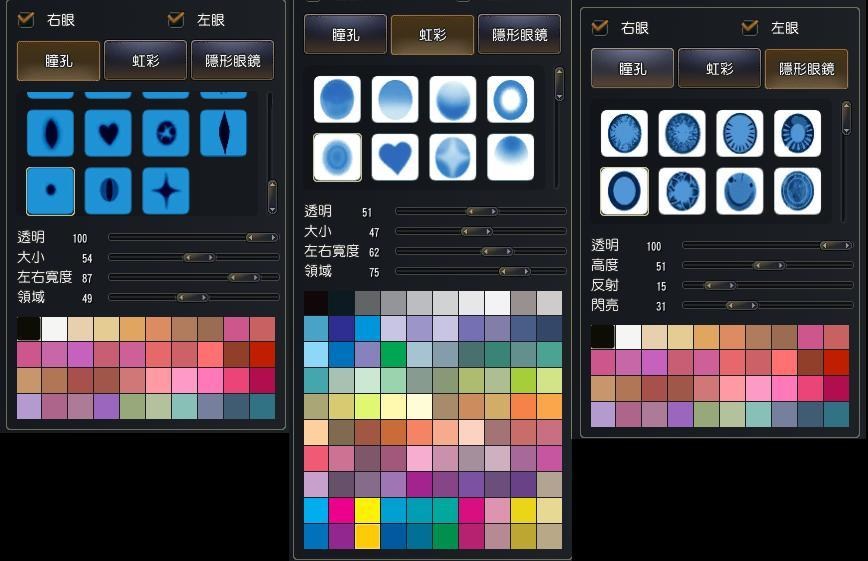Uncheck 右眼 in the contact lens panel
The height and width of the screenshot is (561, 868).
[x=600, y=27]
